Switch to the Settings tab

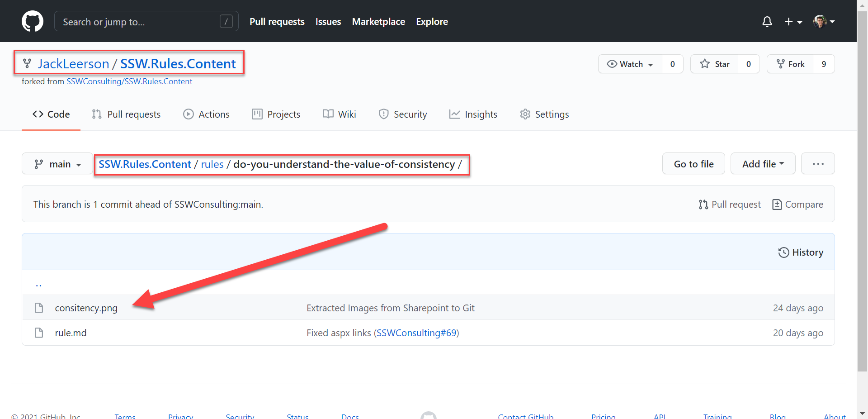click(x=544, y=114)
